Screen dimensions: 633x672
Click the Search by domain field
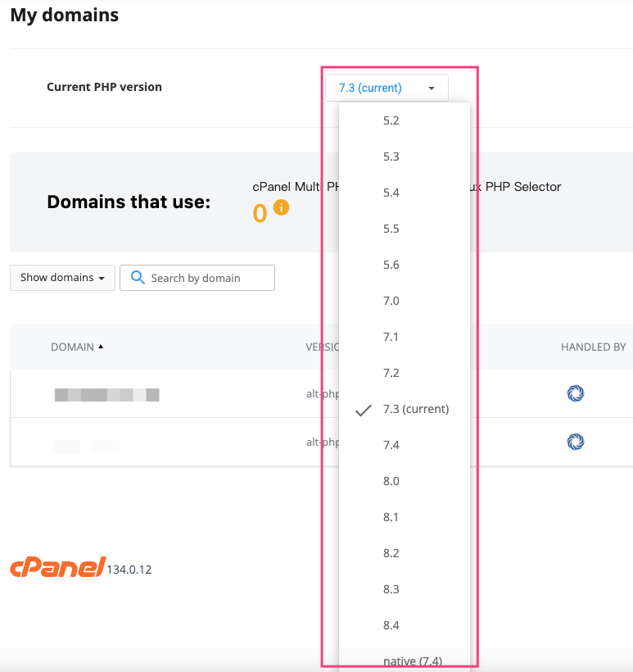(209, 278)
